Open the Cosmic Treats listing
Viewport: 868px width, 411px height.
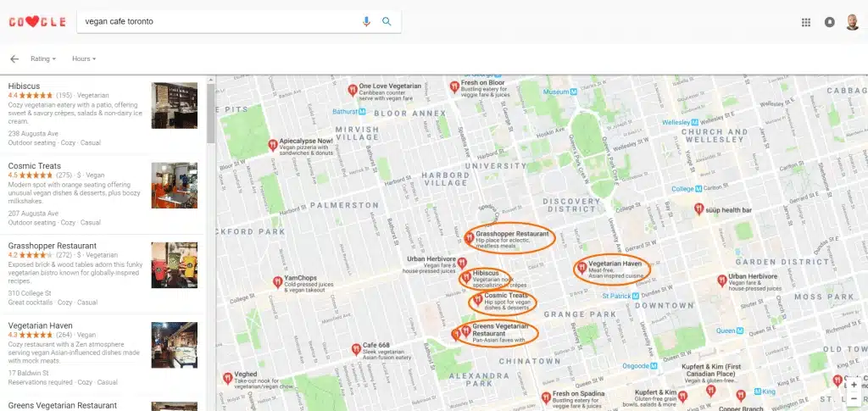pos(35,165)
